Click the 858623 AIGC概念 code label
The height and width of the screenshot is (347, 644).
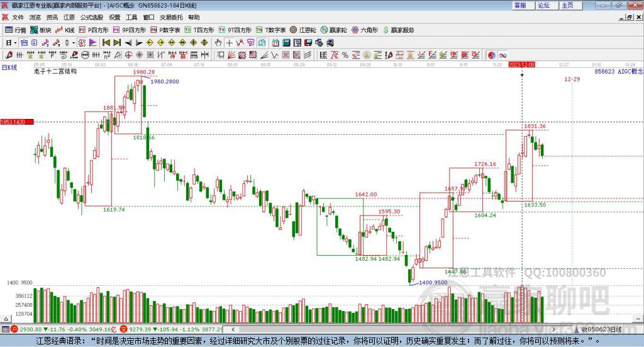pos(619,71)
